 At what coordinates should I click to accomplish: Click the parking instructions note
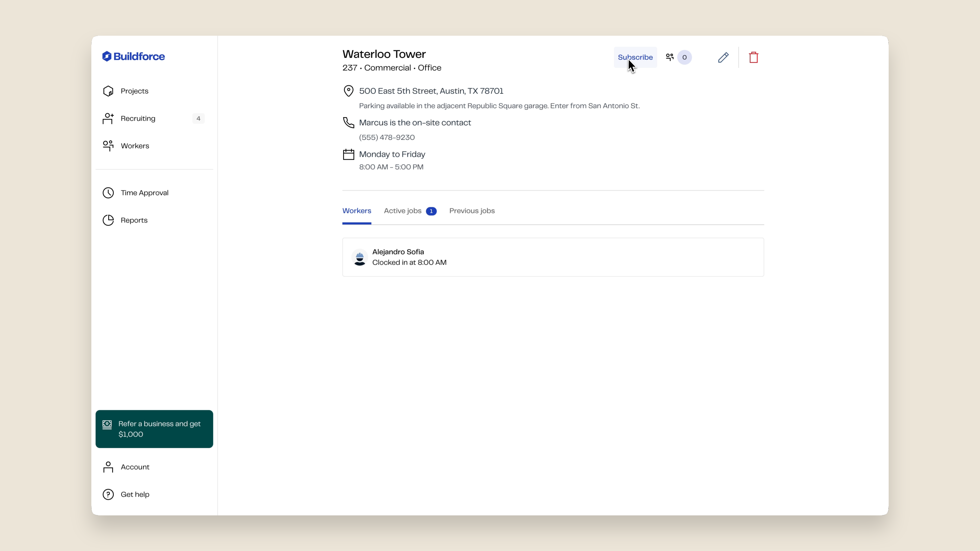pyautogui.click(x=500, y=106)
